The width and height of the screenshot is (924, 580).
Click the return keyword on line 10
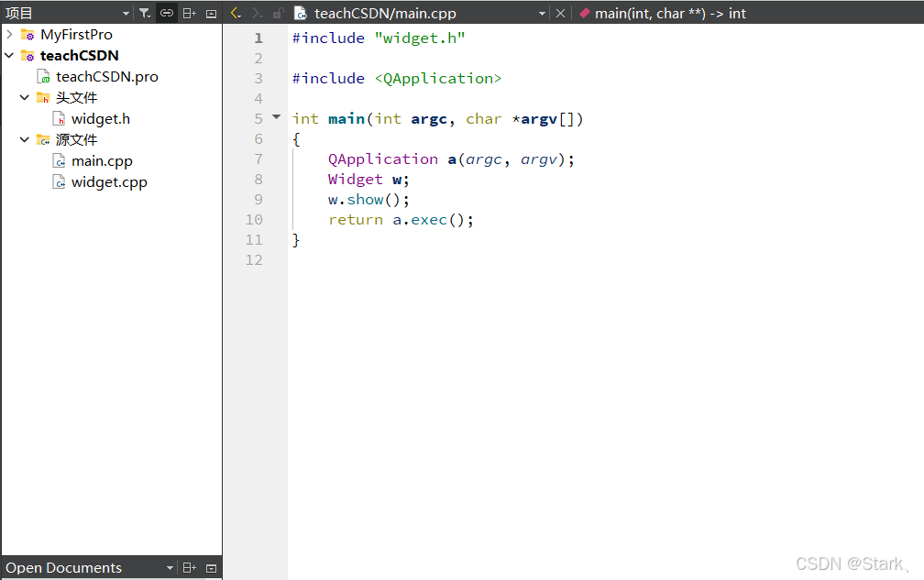(356, 220)
